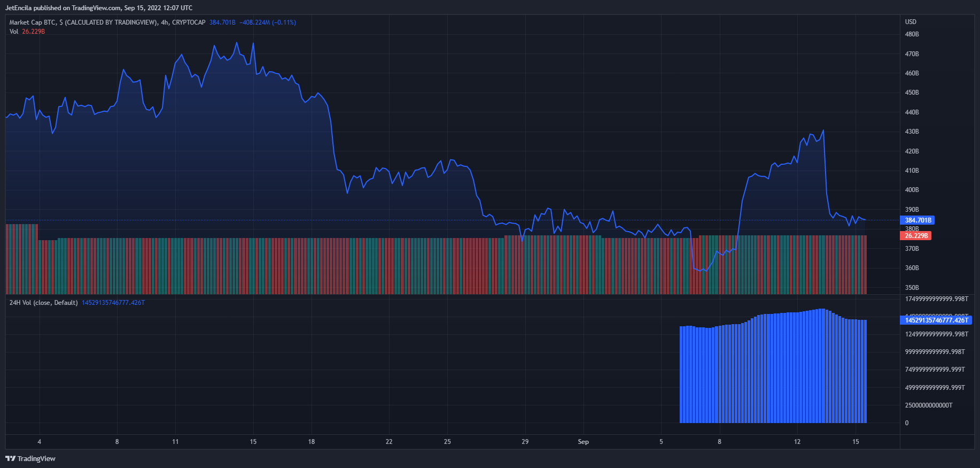Click the Vol indicator legend label

[14, 32]
